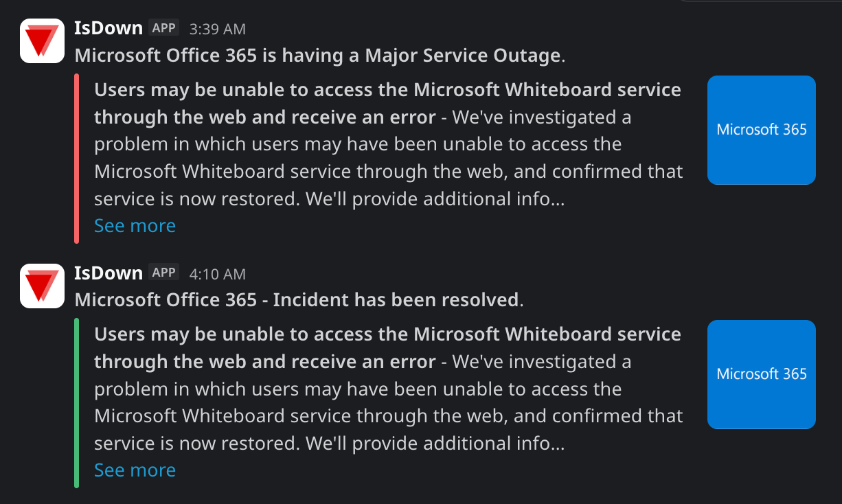Click the APP badge beside the 4:10 AM timestamp

[x=164, y=273]
